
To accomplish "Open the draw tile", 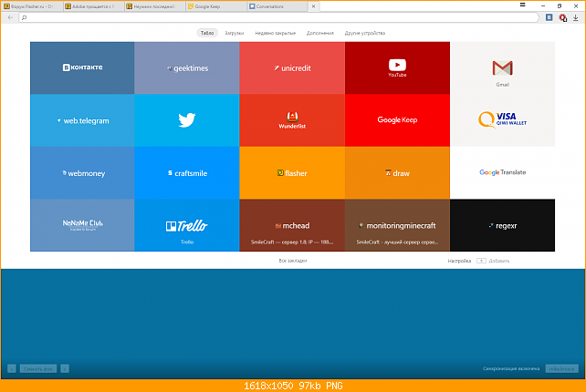I will tap(397, 173).
